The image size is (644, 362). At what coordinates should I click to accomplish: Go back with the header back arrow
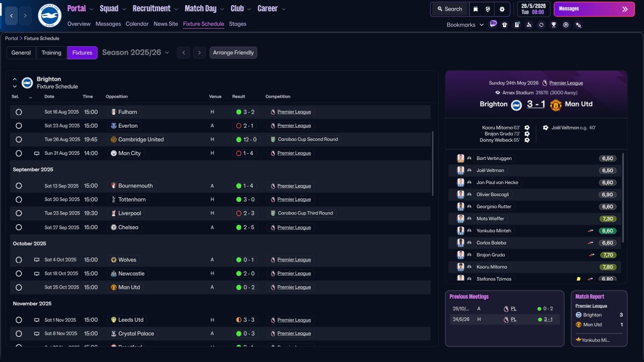pyautogui.click(x=12, y=16)
